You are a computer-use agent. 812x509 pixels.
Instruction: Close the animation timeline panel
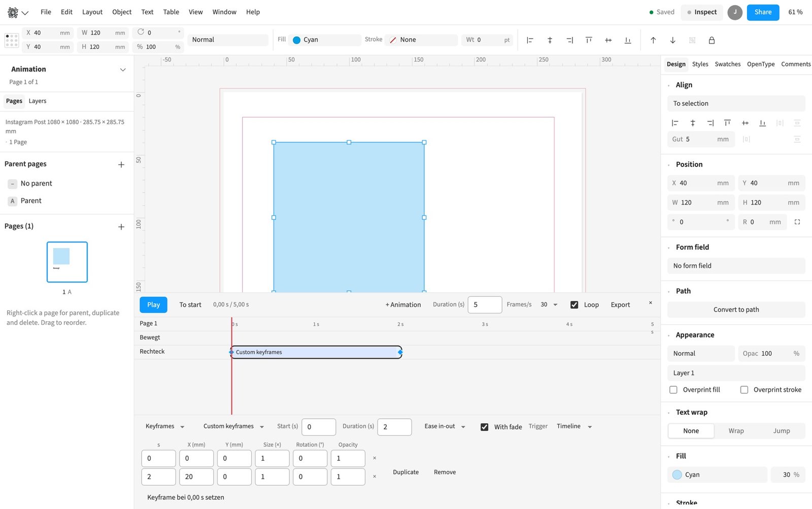(x=651, y=303)
